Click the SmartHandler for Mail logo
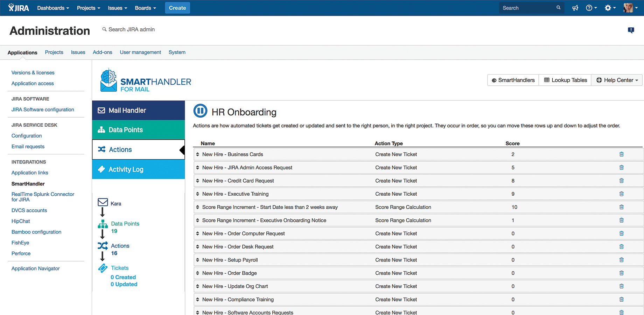 click(x=146, y=80)
